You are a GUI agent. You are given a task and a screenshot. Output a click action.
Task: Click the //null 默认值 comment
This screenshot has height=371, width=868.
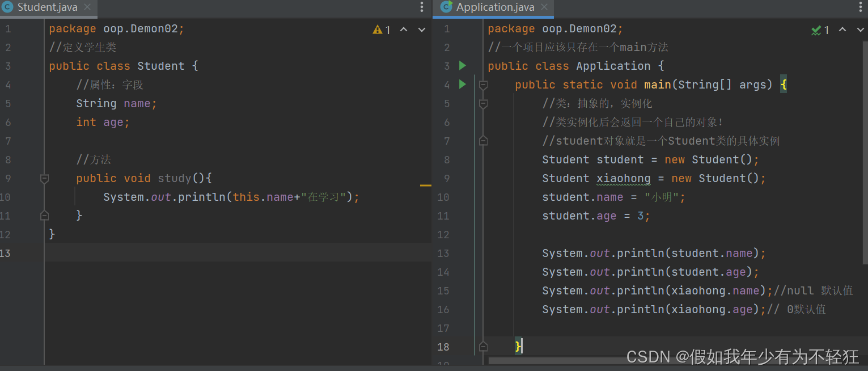pyautogui.click(x=813, y=290)
